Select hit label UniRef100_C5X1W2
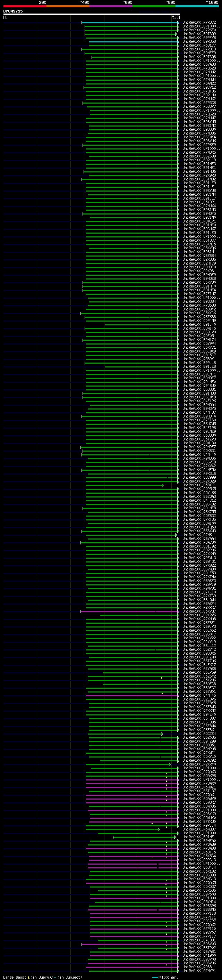Screen dimensions: 222x980 199,872
